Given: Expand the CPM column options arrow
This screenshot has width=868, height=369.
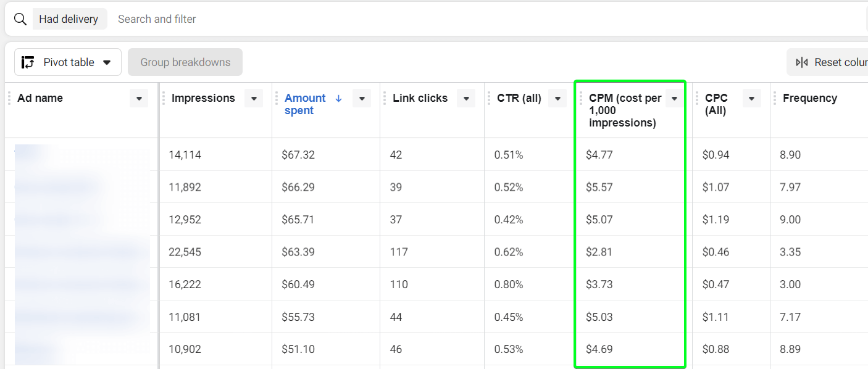Looking at the screenshot, I should click(x=675, y=98).
